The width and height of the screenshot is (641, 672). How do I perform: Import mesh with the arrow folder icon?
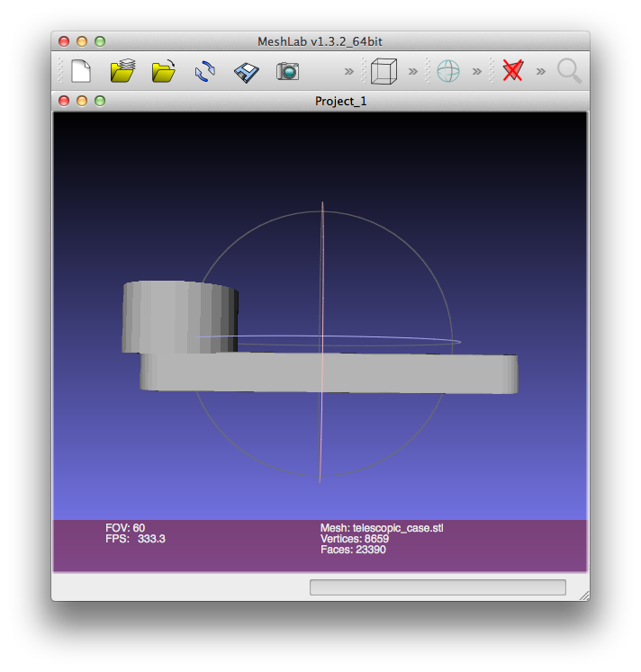click(163, 71)
